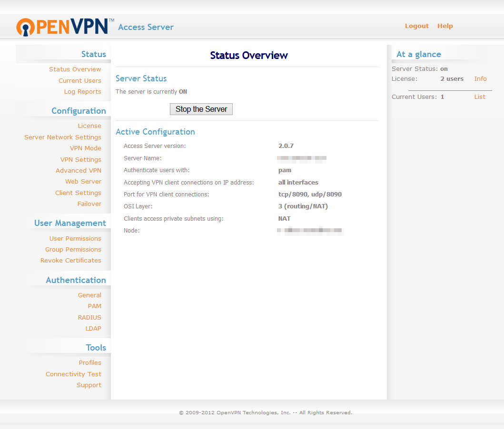Open Client Settings
This screenshot has width=504, height=429.
coord(78,193)
